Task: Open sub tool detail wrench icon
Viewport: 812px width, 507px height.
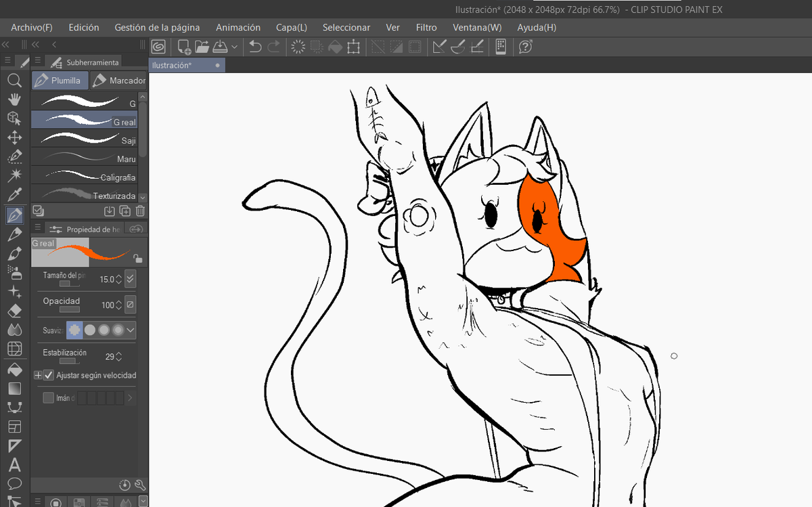Action: 140,485
